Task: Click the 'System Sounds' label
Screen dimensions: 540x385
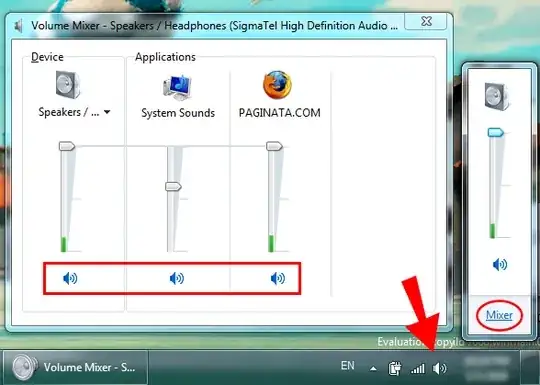Action: (178, 113)
